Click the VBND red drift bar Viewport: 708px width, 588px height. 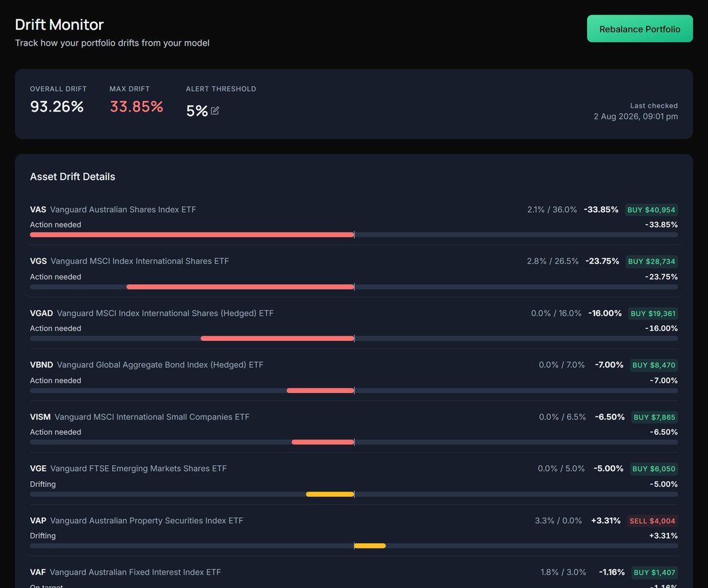[x=320, y=390]
